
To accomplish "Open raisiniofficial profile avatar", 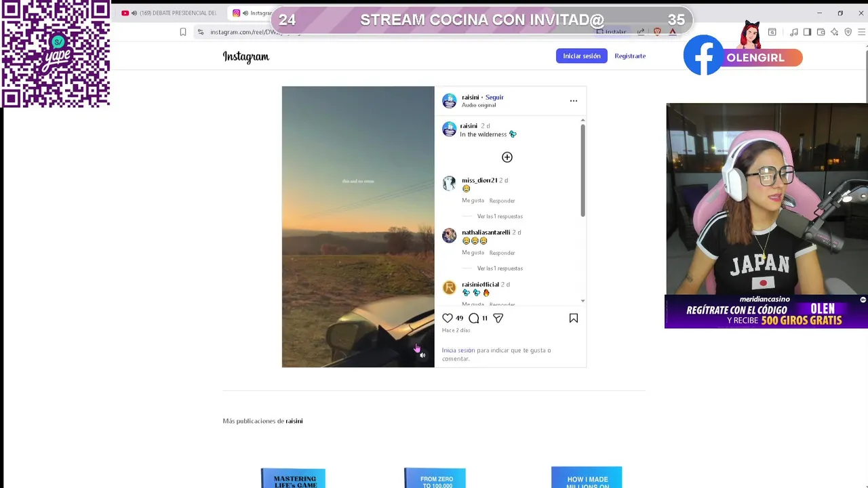I will point(449,288).
